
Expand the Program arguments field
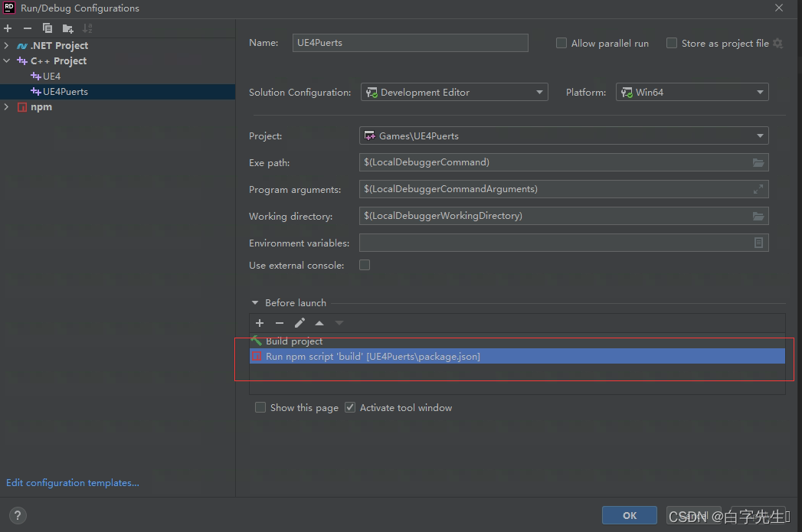click(x=758, y=189)
